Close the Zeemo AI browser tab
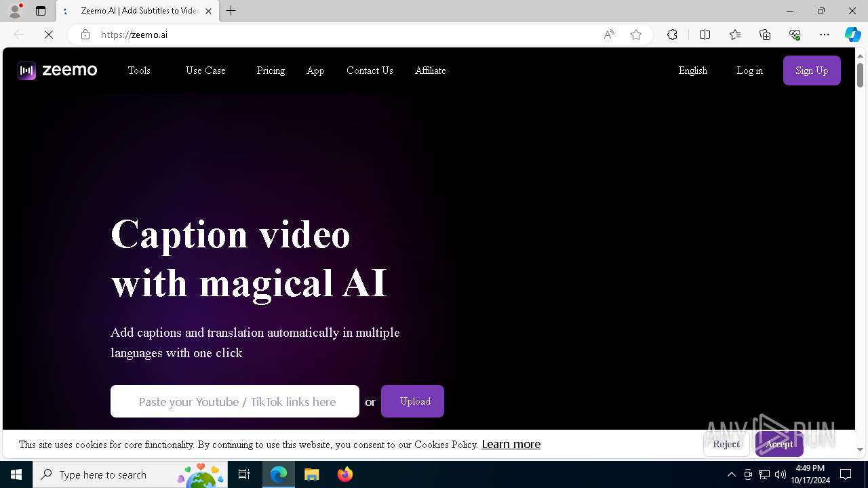868x488 pixels. tap(208, 11)
